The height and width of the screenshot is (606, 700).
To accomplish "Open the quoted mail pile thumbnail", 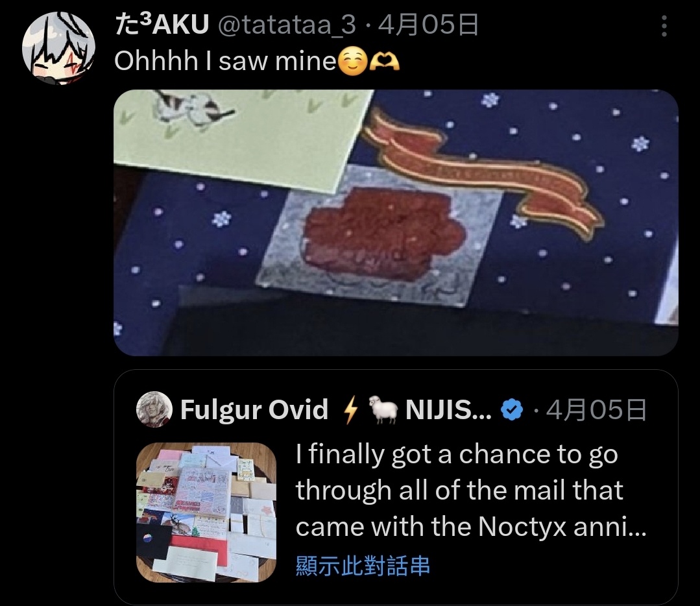I will pyautogui.click(x=206, y=512).
